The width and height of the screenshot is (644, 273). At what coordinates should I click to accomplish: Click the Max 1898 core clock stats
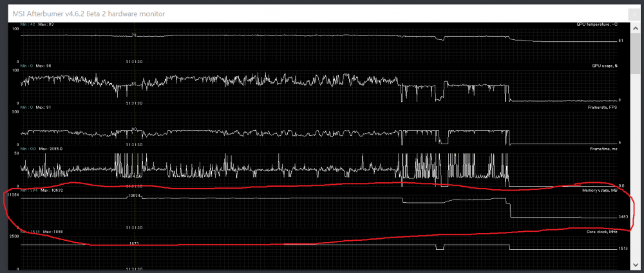tap(53, 232)
